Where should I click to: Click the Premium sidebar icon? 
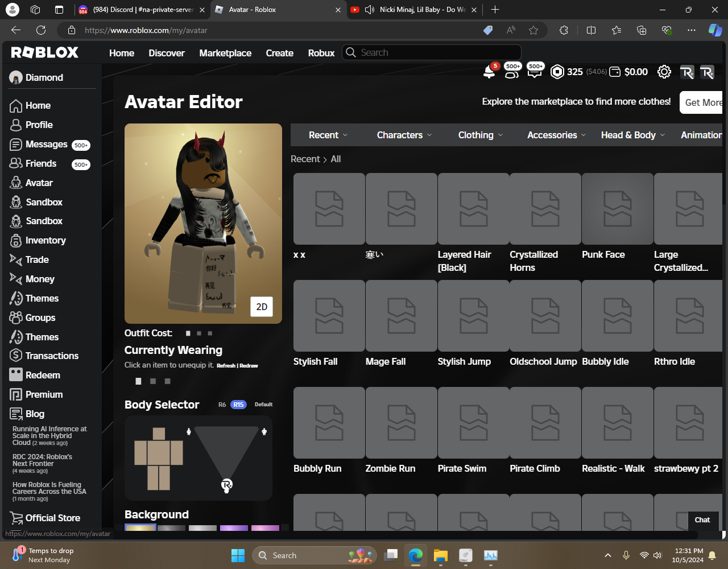pos(16,394)
